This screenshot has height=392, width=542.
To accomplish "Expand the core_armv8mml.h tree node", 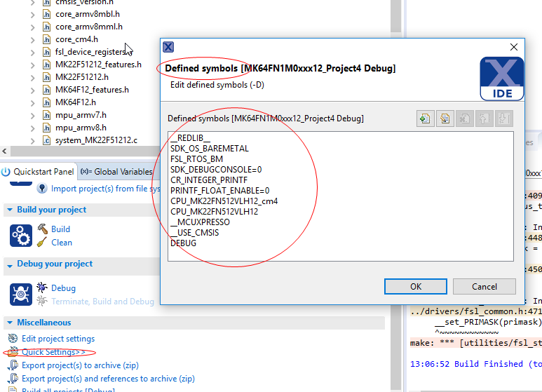I will (32, 27).
